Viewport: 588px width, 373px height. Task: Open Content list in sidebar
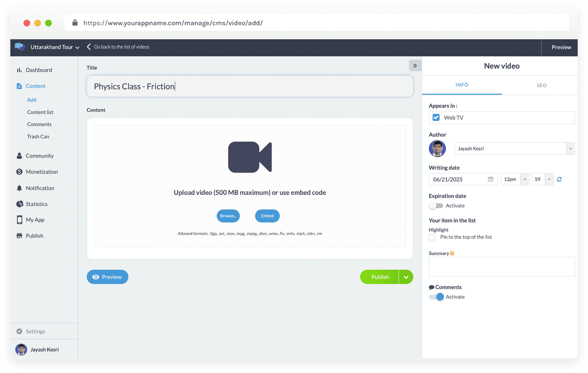coord(40,112)
